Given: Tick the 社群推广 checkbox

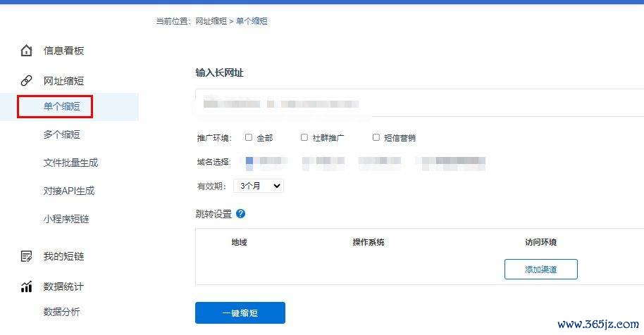Looking at the screenshot, I should 304,137.
